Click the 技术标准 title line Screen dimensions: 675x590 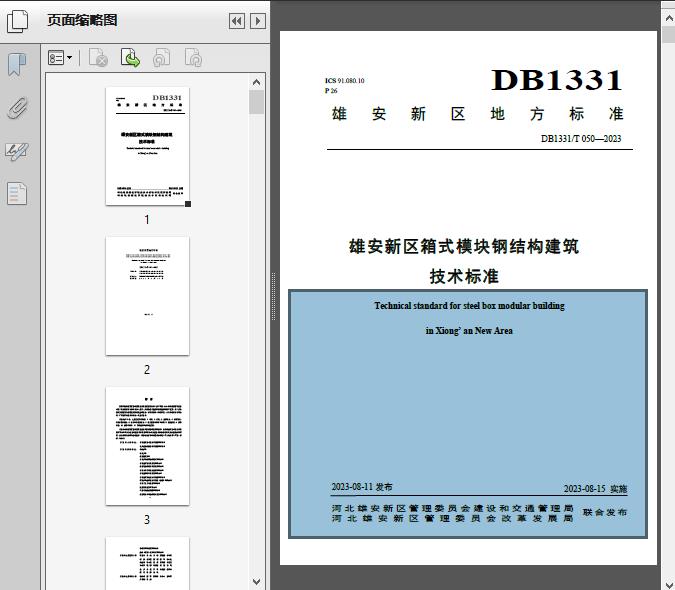point(464,276)
